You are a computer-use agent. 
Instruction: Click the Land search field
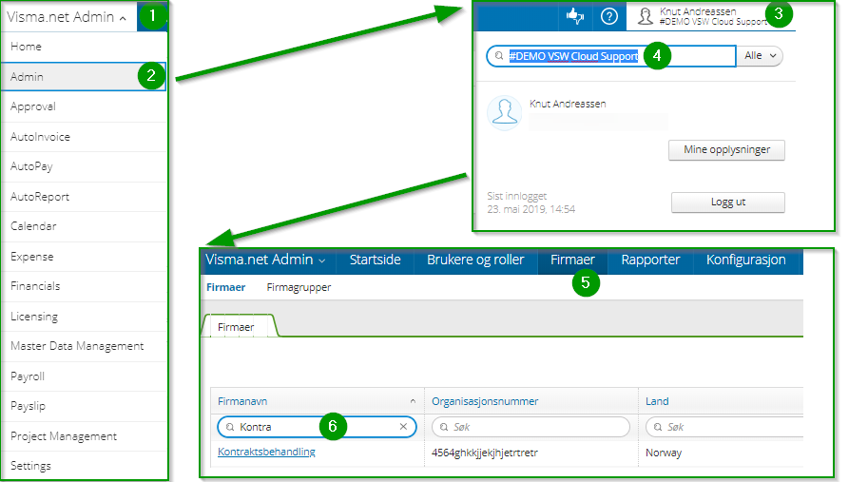click(724, 427)
